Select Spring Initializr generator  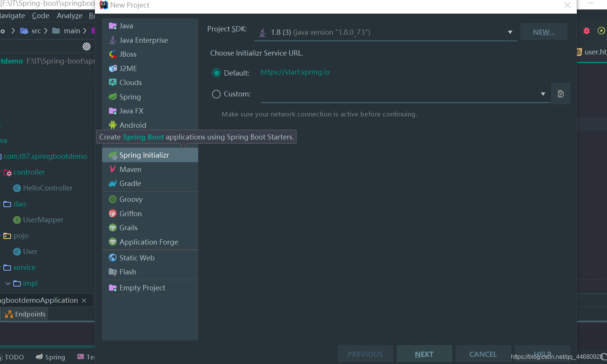[x=150, y=155]
